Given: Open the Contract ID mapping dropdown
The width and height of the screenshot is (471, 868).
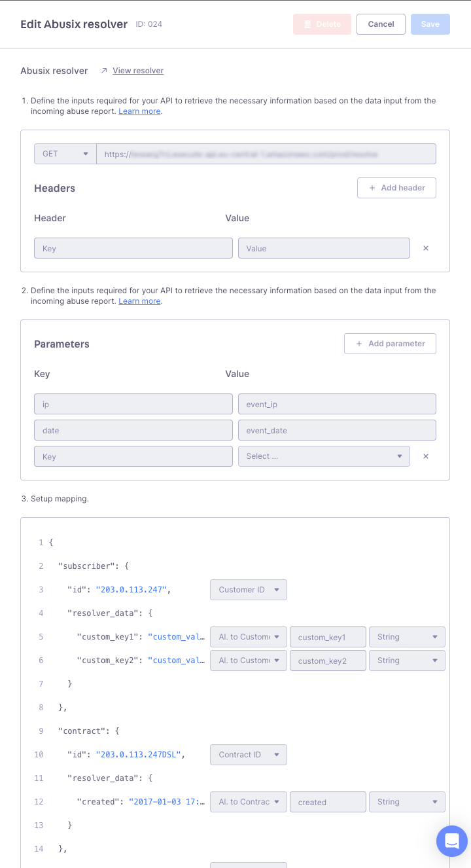Looking at the screenshot, I should (249, 755).
